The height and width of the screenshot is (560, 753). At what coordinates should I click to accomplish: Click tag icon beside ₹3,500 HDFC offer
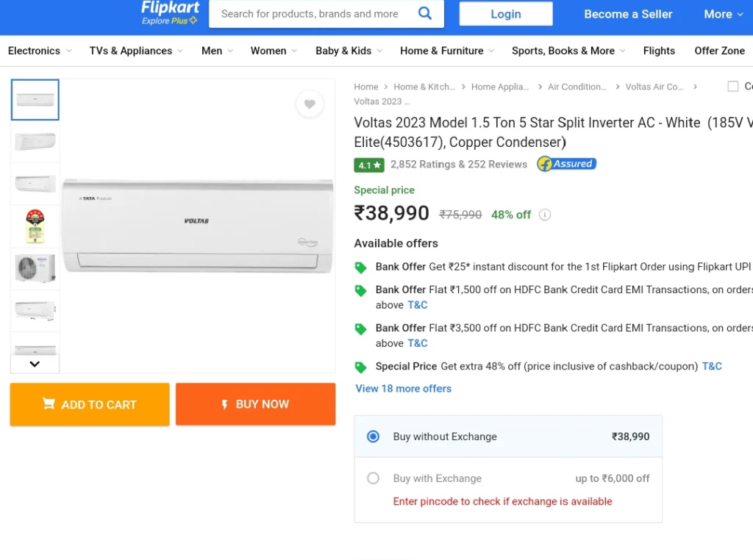coord(360,329)
